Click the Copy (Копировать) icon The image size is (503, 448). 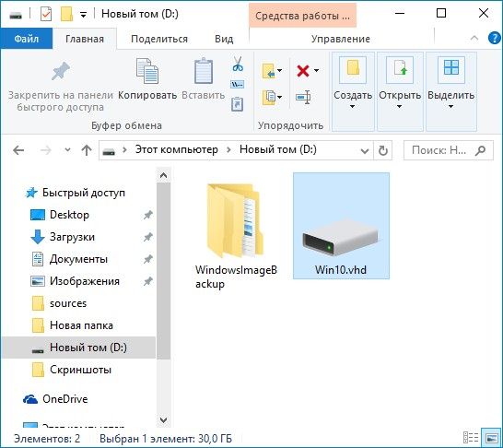click(147, 71)
